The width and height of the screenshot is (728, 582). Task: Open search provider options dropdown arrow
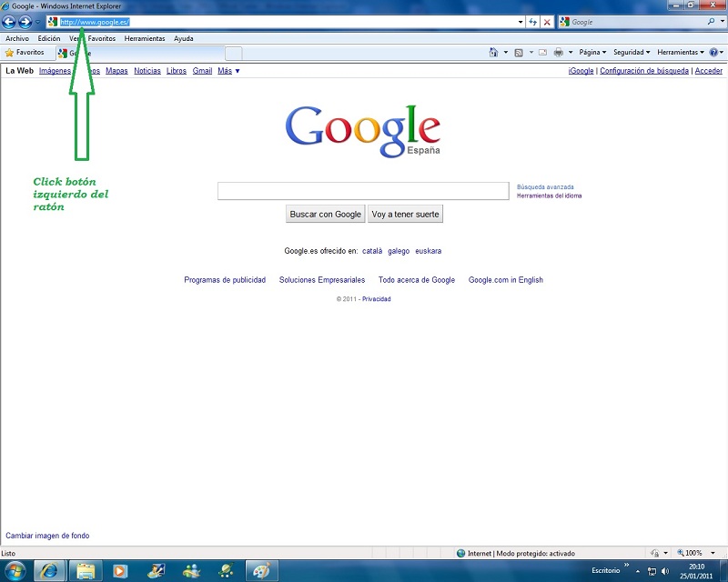[722, 21]
